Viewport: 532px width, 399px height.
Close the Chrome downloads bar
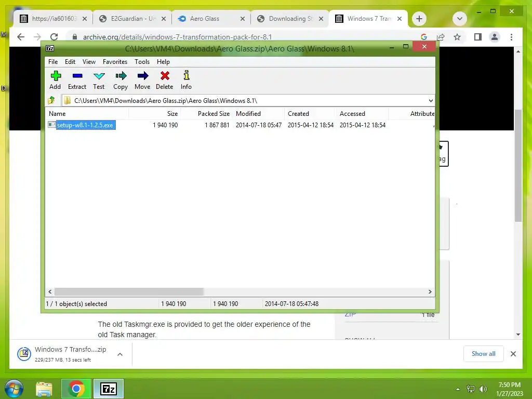(513, 354)
